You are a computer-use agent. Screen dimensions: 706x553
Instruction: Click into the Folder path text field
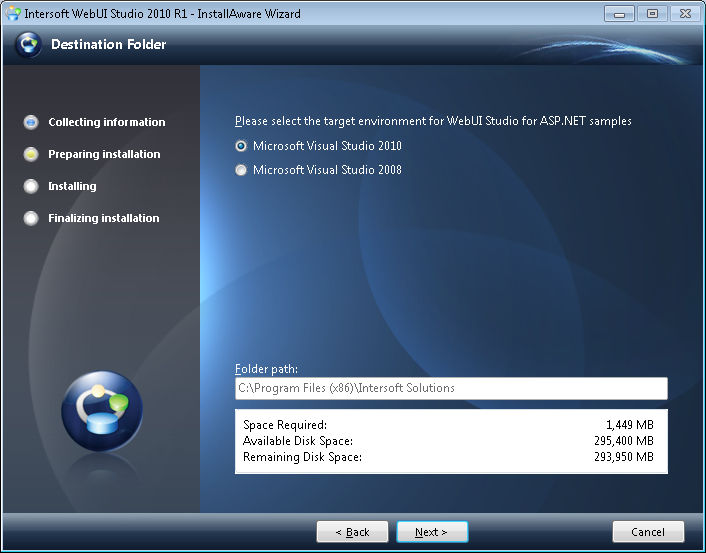pyautogui.click(x=450, y=388)
